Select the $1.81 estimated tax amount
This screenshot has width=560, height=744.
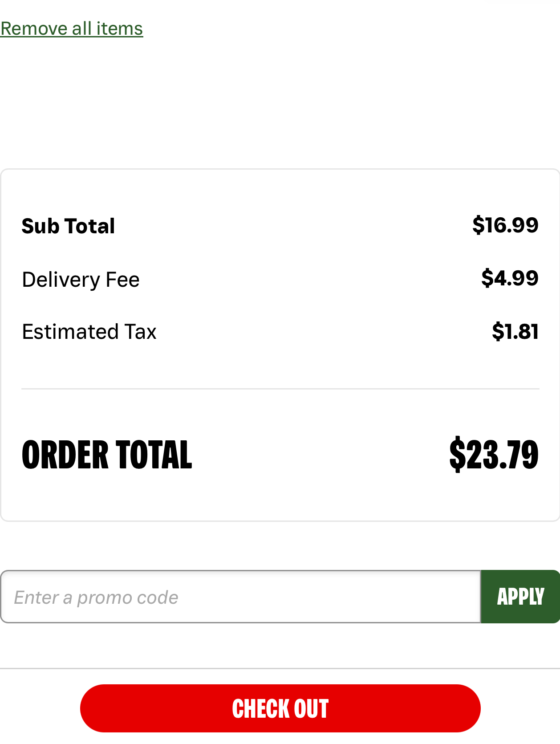[x=515, y=332]
